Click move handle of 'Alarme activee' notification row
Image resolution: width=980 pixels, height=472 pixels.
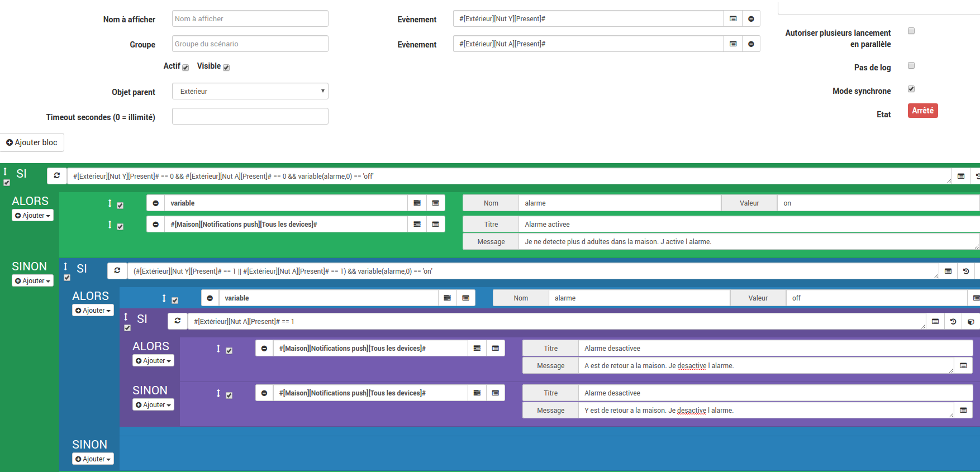click(x=110, y=225)
